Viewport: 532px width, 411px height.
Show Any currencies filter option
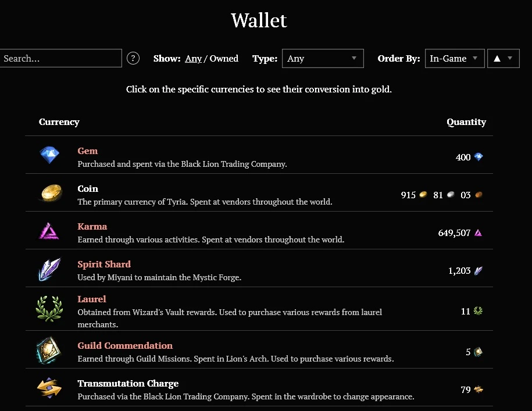(193, 59)
